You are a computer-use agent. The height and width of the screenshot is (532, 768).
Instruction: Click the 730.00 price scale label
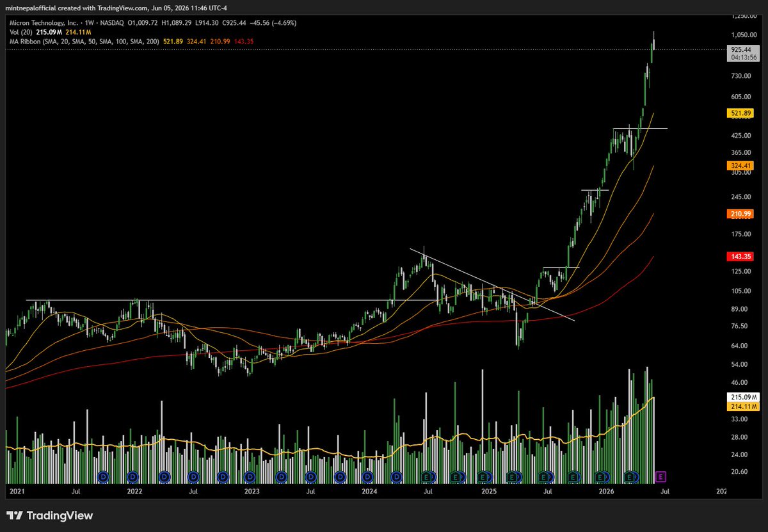tap(740, 76)
